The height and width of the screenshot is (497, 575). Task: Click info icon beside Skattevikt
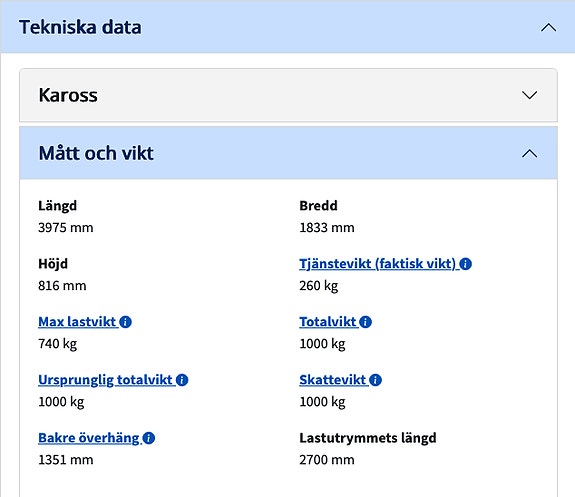tap(375, 380)
